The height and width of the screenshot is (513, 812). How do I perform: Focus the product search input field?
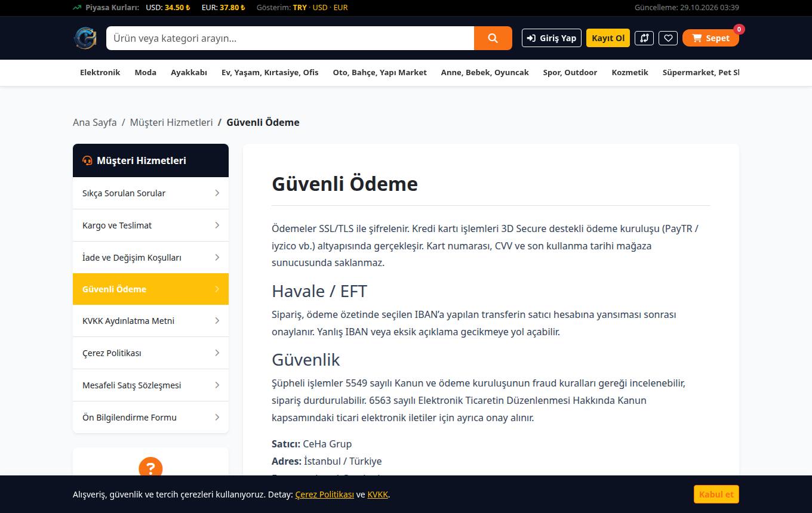[290, 38]
